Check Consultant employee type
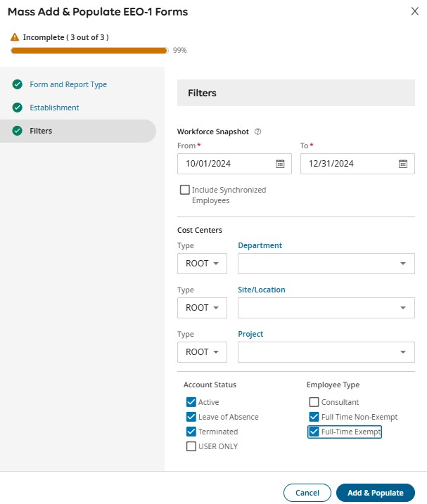Screen dimensions: 427x504 314,402
